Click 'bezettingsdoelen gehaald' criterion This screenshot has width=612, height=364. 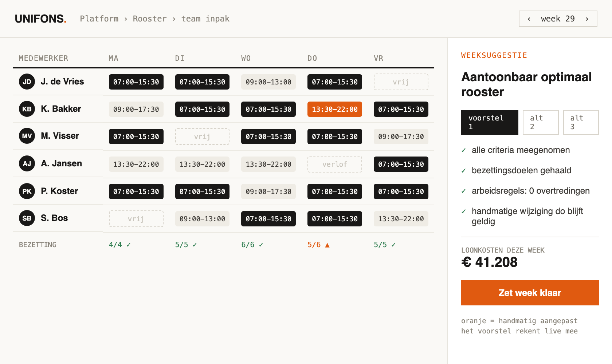(x=521, y=170)
